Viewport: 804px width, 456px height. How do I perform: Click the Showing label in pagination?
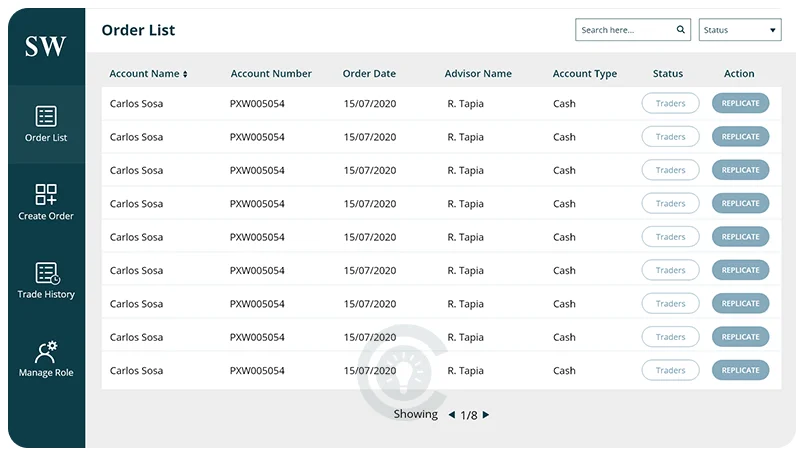(x=415, y=414)
